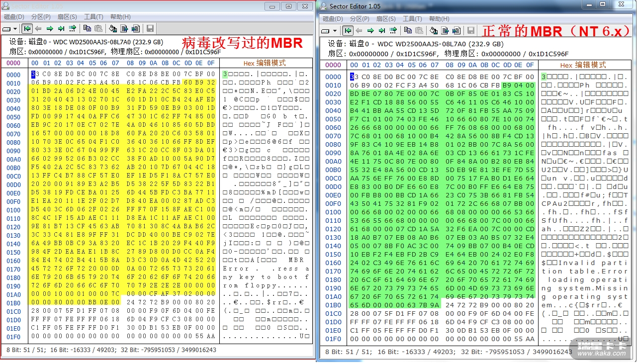Viewport: 637px width, 364px height.
Task: Click the copy icon in right window
Action: (x=408, y=31)
